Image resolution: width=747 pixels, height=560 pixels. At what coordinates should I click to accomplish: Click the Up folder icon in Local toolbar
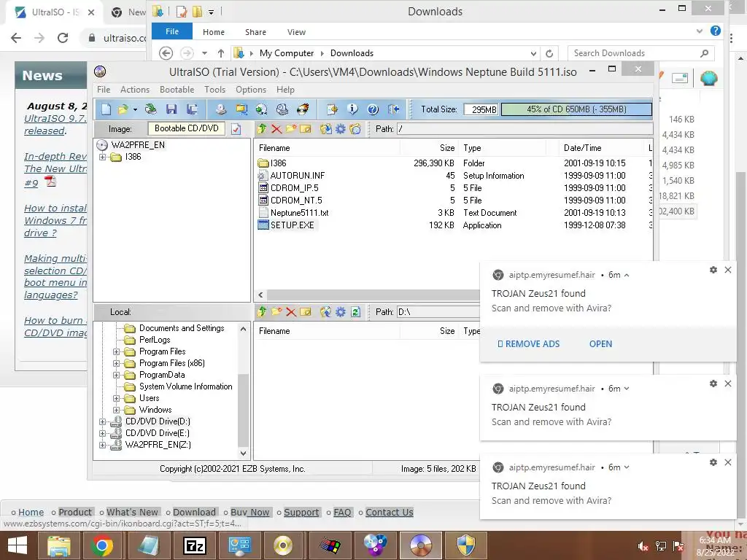[262, 312]
